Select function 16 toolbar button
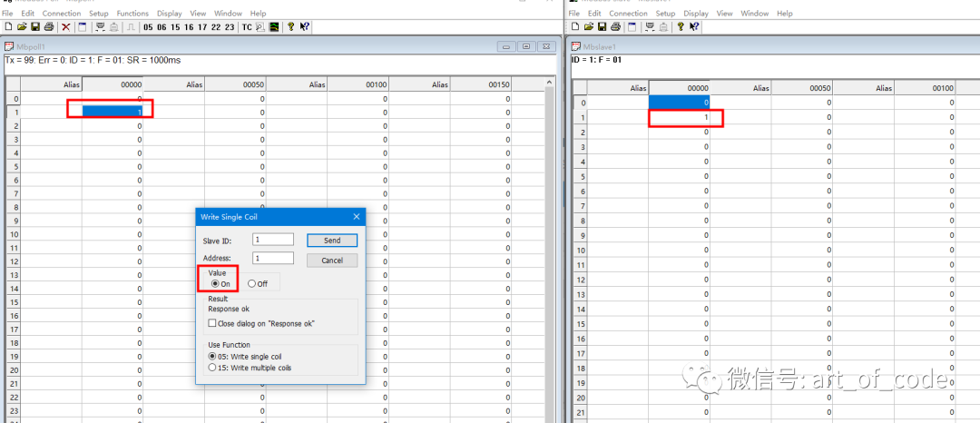The image size is (980, 423). [189, 27]
